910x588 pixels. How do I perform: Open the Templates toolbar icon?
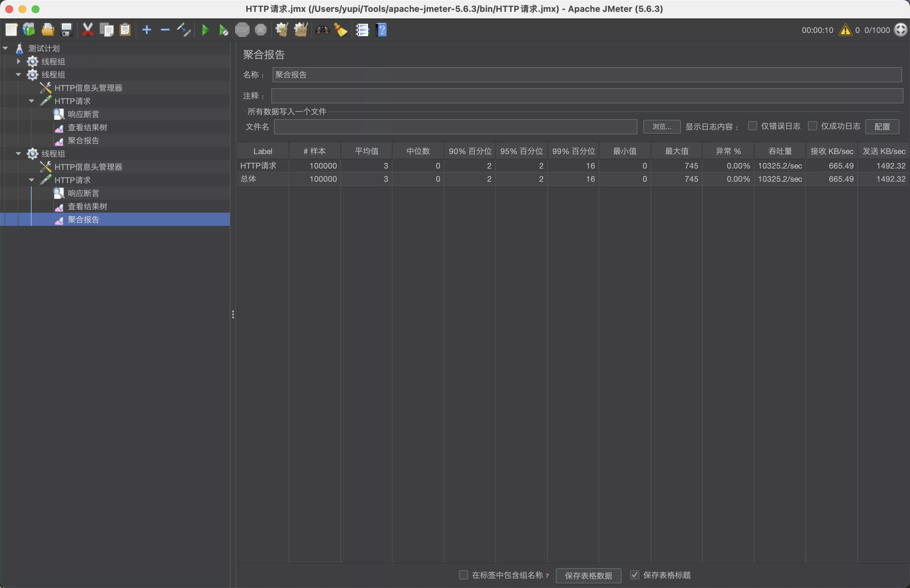click(29, 30)
